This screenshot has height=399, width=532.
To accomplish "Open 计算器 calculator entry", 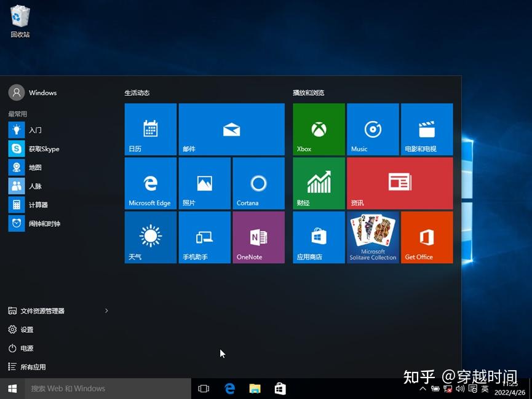I will 58,205.
